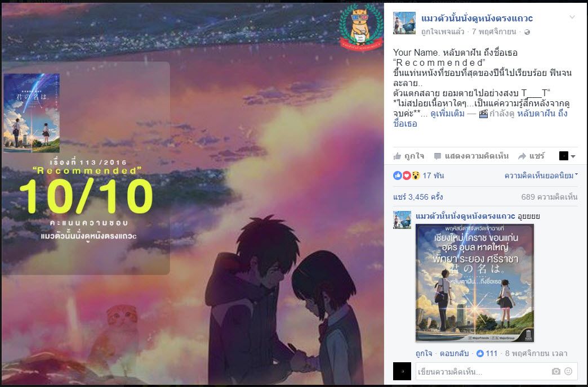Click the page avatar beside the page name
The width and height of the screenshot is (588, 387).
coord(404,23)
